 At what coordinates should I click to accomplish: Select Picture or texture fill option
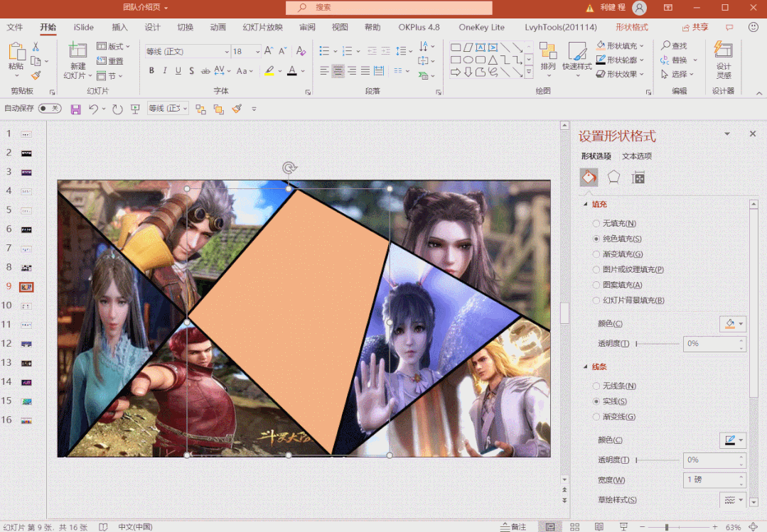pos(596,269)
